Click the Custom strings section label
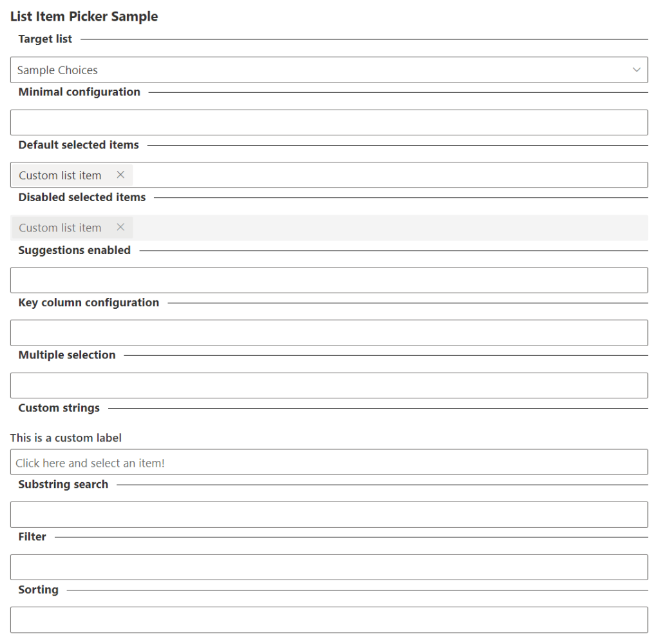This screenshot has width=659, height=644. pyautogui.click(x=59, y=408)
